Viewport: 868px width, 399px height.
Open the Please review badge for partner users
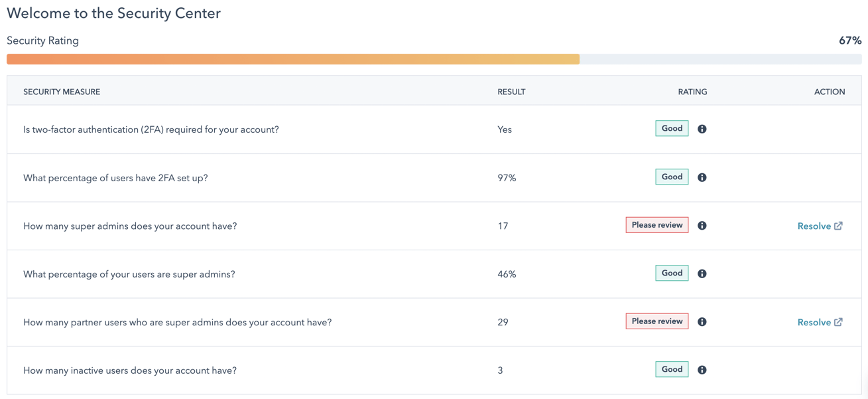[x=656, y=321]
